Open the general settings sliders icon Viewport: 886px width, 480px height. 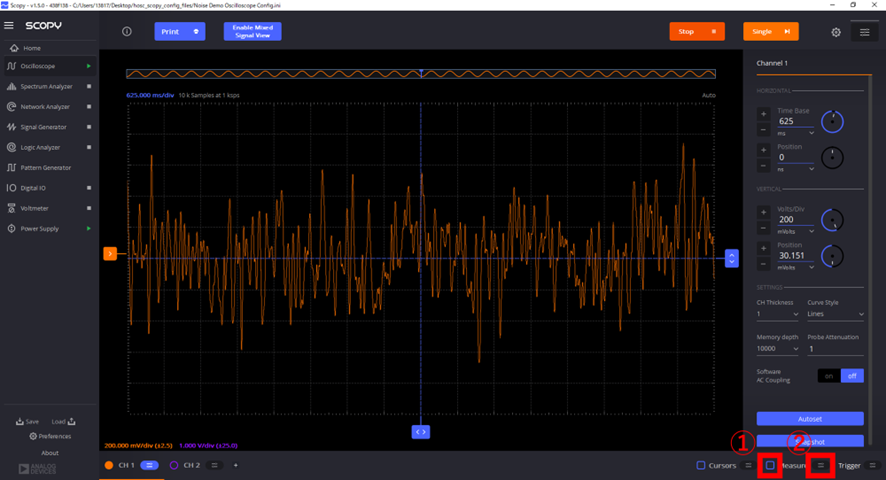(x=865, y=32)
